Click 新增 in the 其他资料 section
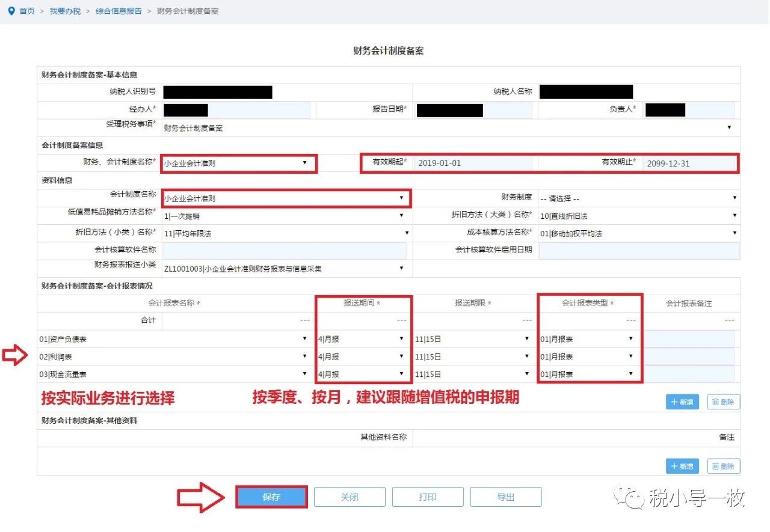 click(682, 466)
